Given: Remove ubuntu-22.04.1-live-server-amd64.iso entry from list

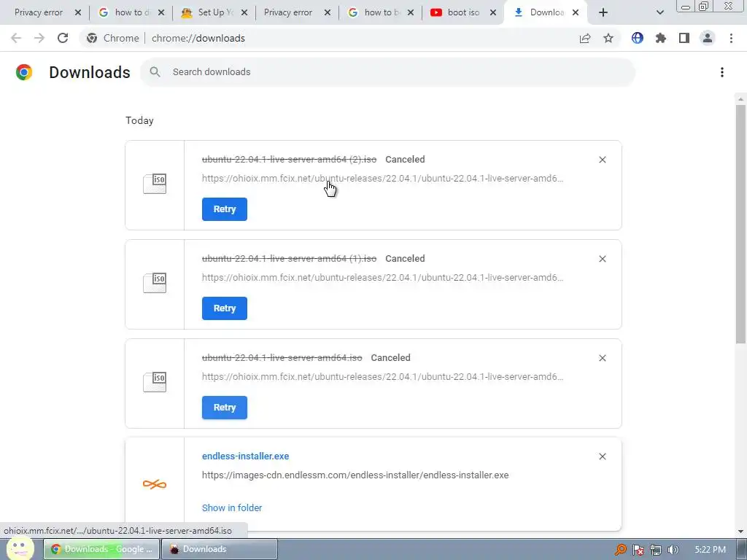Looking at the screenshot, I should 602,357.
